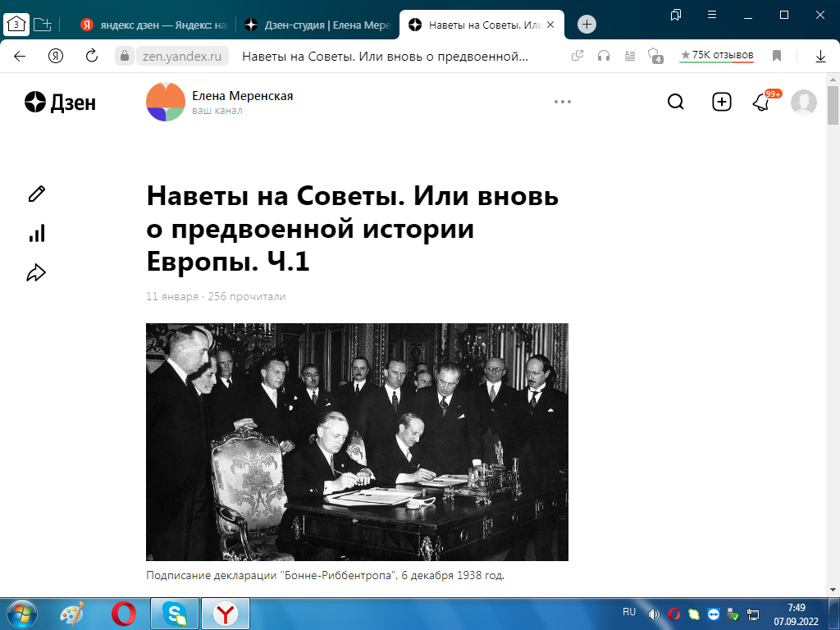
Task: Enter reader mode using the article icon
Action: (x=629, y=57)
